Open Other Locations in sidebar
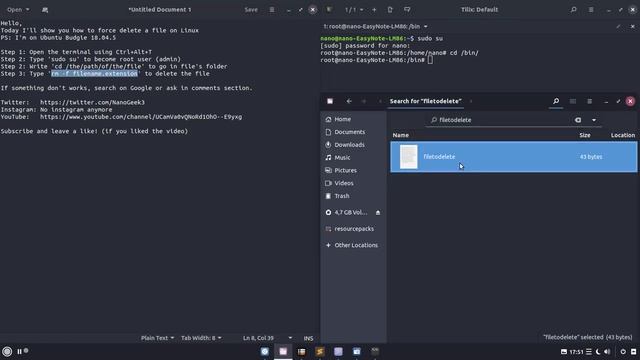640x360 pixels. (353, 245)
